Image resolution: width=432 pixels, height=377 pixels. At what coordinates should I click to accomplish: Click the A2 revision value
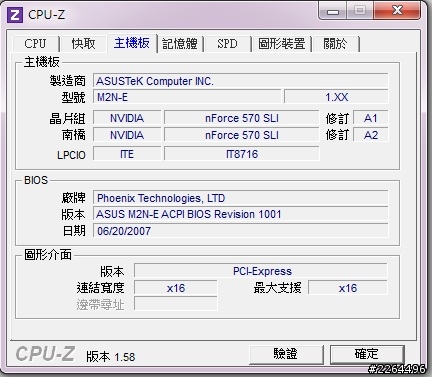371,135
